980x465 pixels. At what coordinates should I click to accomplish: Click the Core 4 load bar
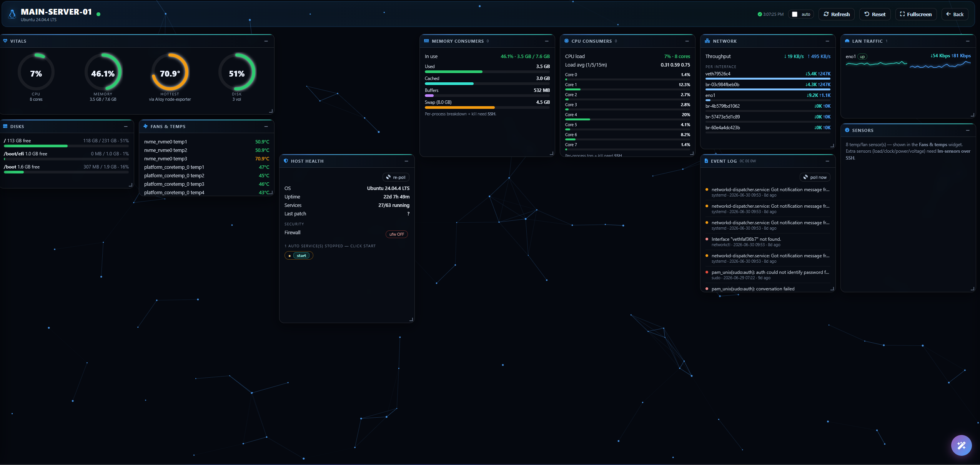click(627, 120)
